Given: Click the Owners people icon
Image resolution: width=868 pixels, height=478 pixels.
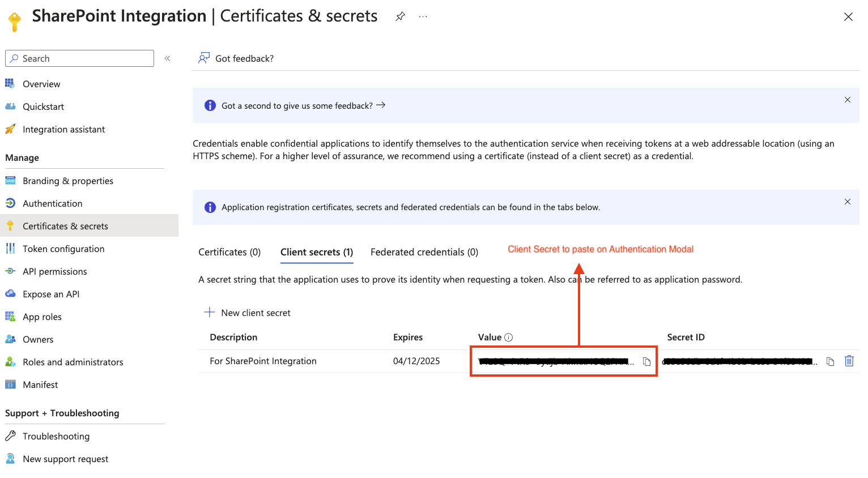Looking at the screenshot, I should click(10, 339).
